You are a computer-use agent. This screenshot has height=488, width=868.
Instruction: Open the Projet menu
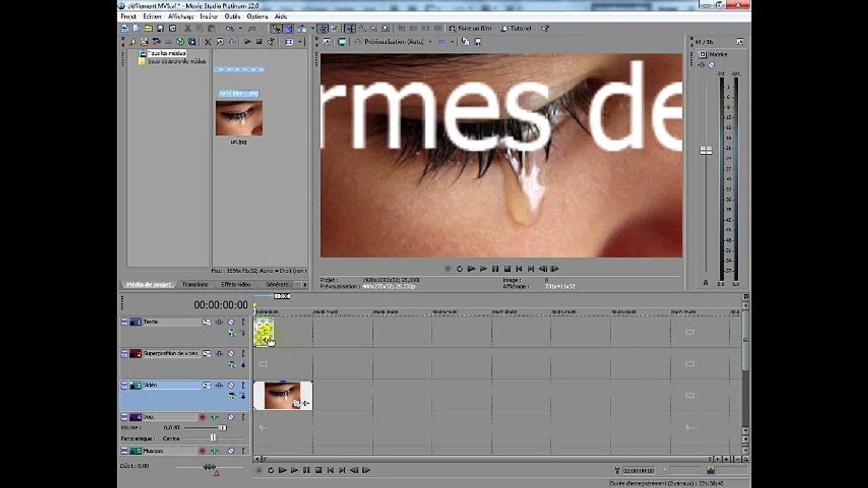pyautogui.click(x=128, y=16)
